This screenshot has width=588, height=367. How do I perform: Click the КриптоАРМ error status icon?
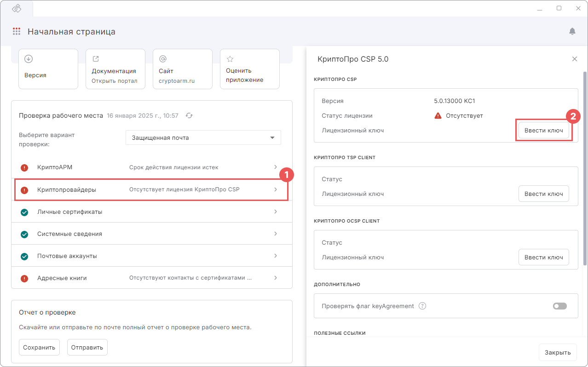(24, 168)
